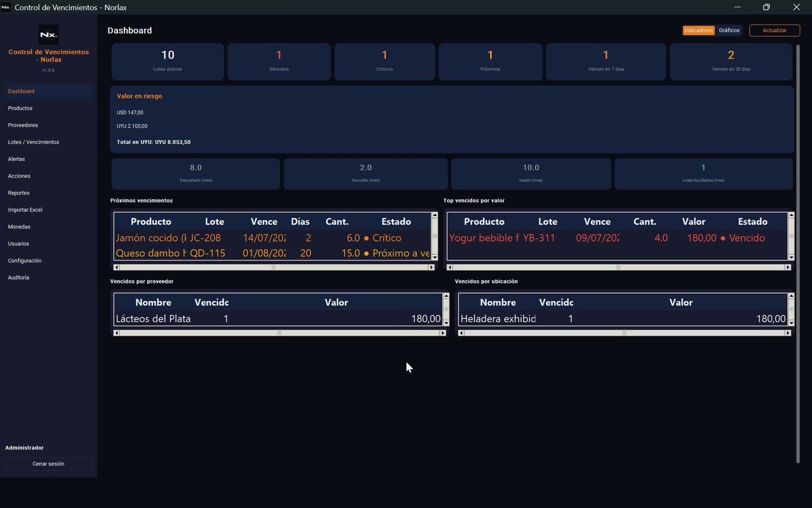Viewport: 812px width, 508px height.
Task: Click Nombre header in ubicación table
Action: tap(498, 302)
